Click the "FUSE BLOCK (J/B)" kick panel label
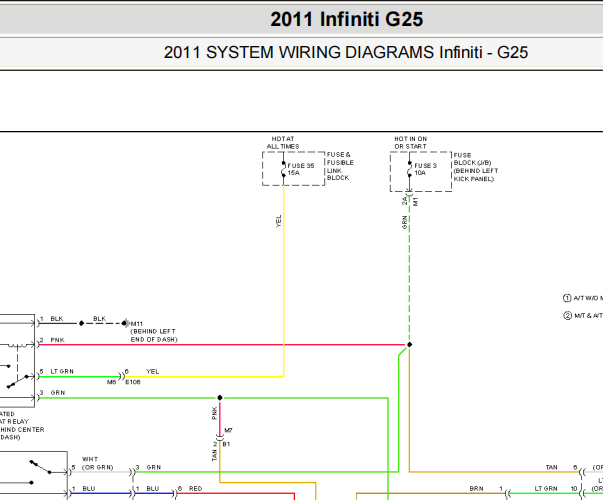 tap(476, 167)
